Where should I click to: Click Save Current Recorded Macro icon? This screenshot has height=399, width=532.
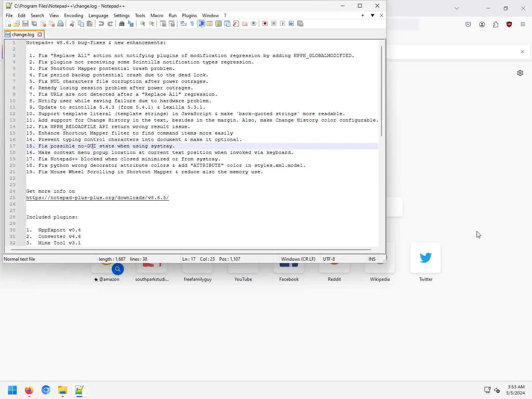(300, 24)
